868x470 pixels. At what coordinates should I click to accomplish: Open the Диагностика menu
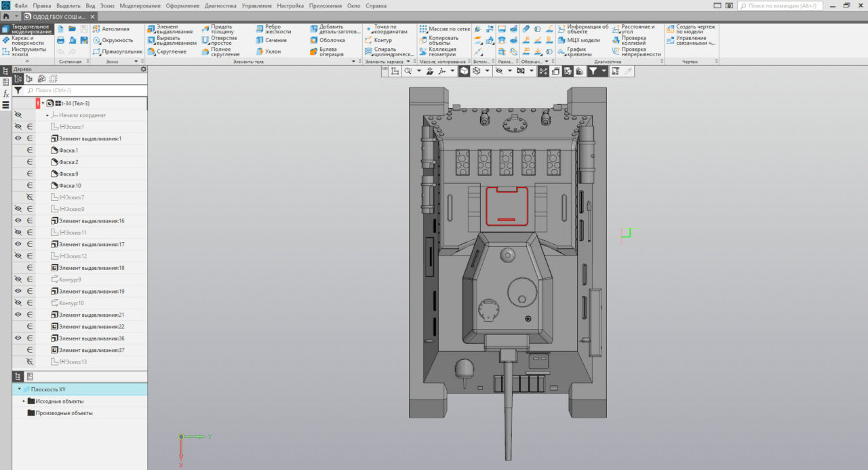[220, 5]
